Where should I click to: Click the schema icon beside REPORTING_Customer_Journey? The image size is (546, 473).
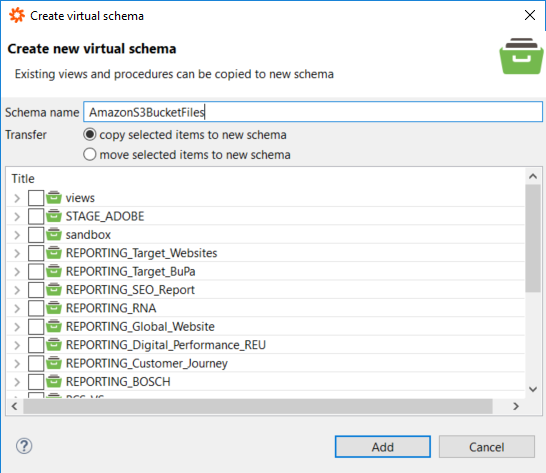point(54,363)
